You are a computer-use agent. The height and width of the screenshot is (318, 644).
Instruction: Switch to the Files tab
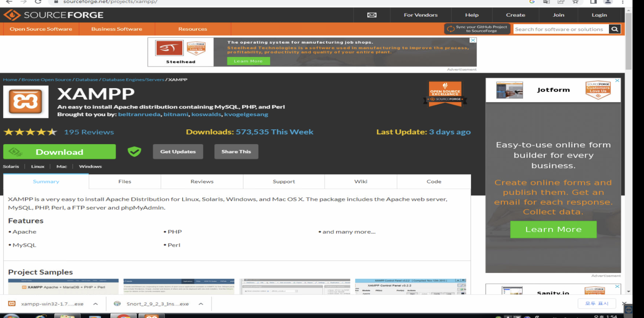(125, 182)
